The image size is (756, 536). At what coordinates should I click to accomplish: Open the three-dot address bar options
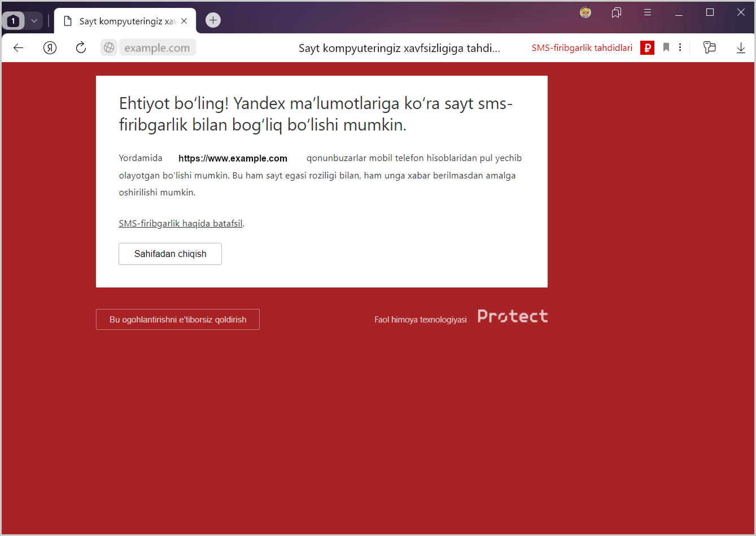point(680,48)
